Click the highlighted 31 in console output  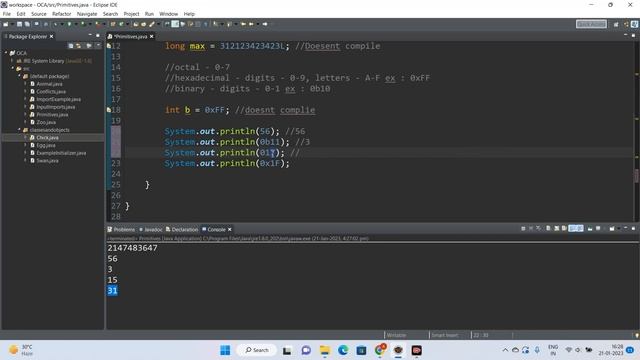(x=112, y=291)
